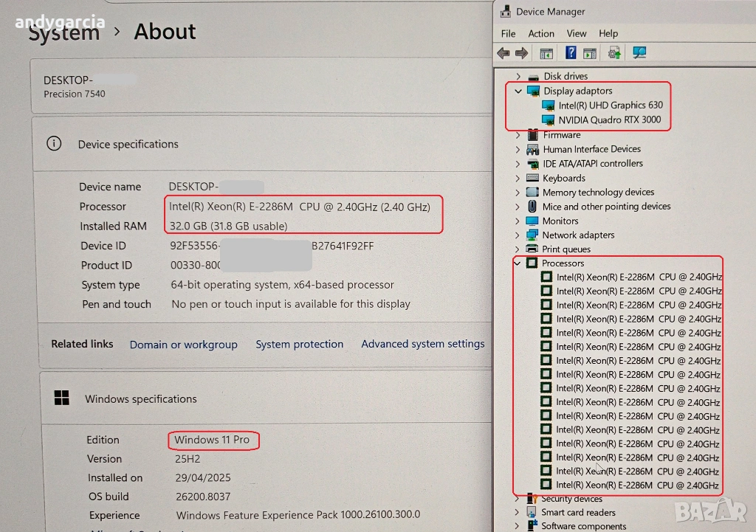Open the Action menu
The width and height of the screenshot is (756, 532).
[540, 34]
